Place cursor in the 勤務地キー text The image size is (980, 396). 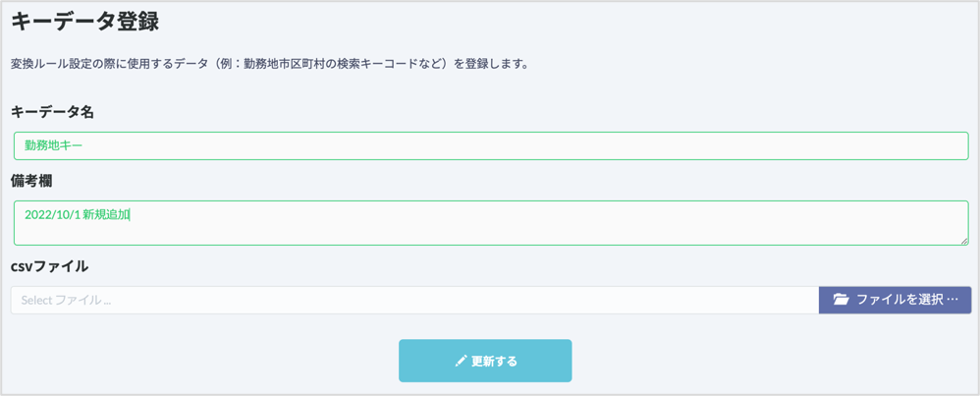point(54,145)
